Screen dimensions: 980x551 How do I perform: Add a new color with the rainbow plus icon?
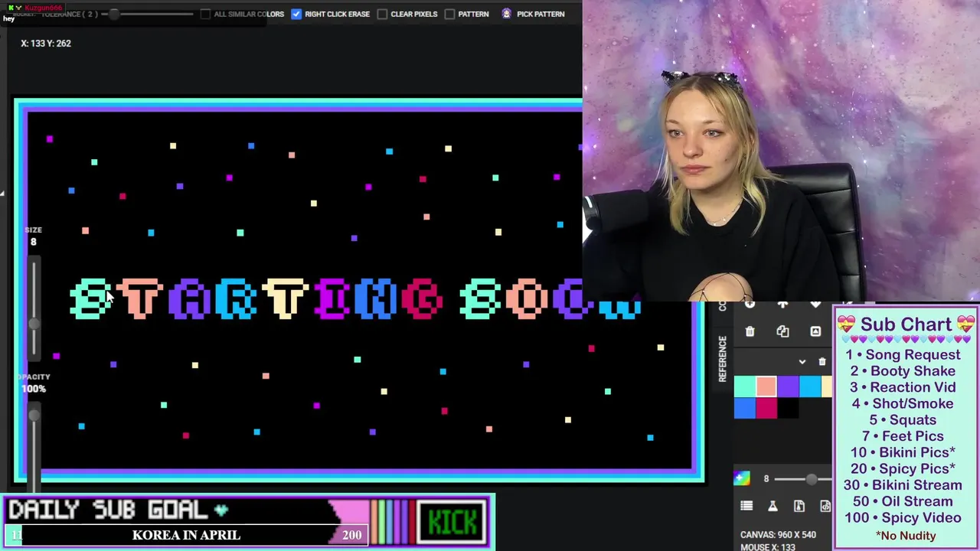[x=742, y=478]
